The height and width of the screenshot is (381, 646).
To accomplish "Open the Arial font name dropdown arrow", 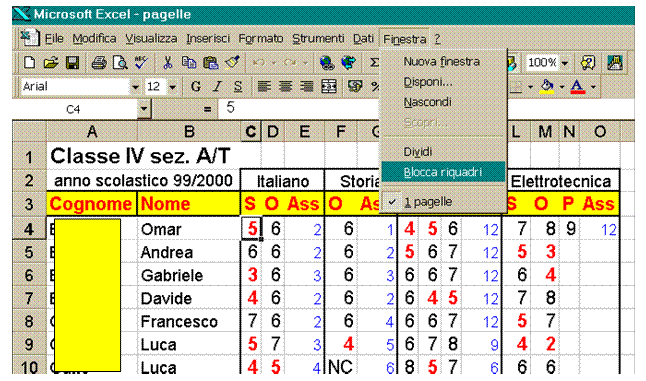I will pos(135,87).
